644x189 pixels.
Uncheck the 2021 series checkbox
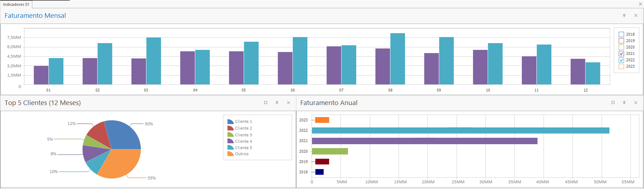tap(621, 54)
